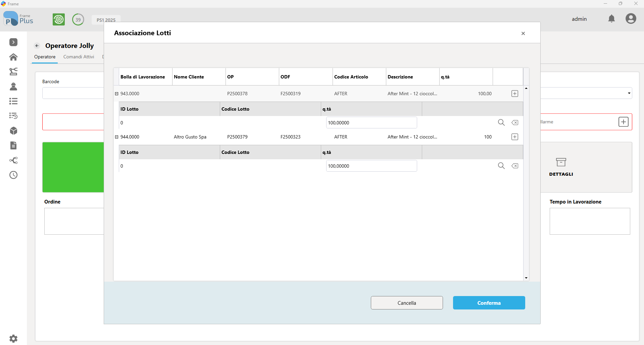Screen dimensions: 644x345
Task: Open DETTAGLI archive box tile
Action: (561, 167)
